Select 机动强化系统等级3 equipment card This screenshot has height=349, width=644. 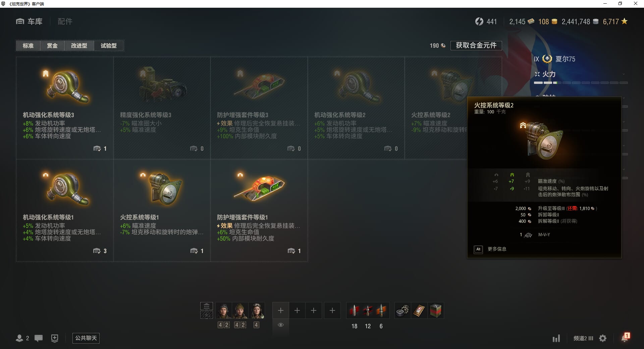coord(65,108)
